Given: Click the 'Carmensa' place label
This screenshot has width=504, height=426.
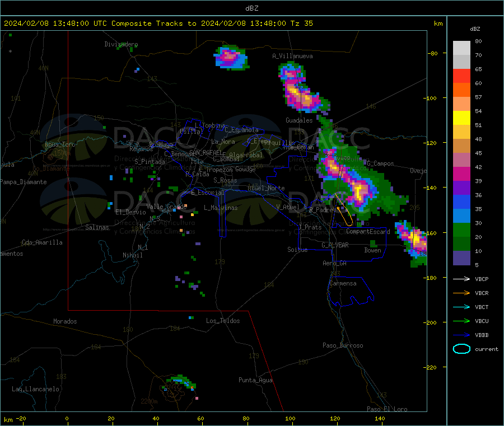Looking at the screenshot, I should pyautogui.click(x=343, y=283).
